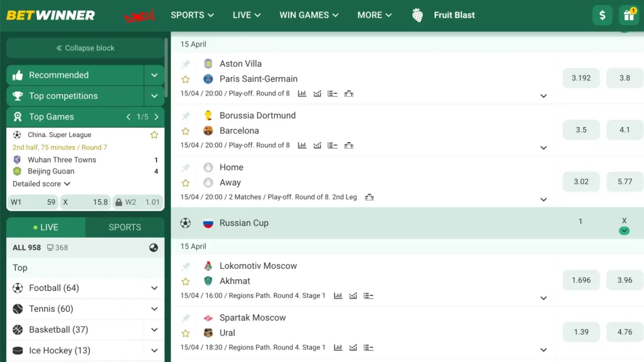
Task: Open odds trend graph icon for Aston Villa match
Action: coord(317,94)
